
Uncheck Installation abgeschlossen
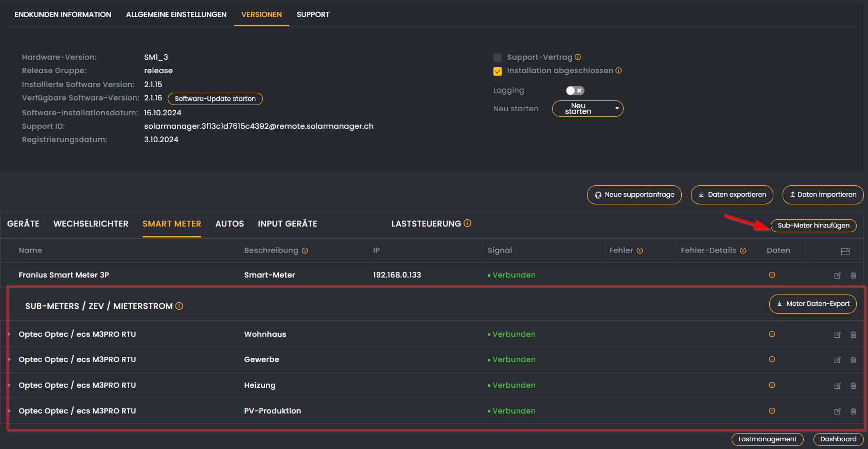coord(498,71)
